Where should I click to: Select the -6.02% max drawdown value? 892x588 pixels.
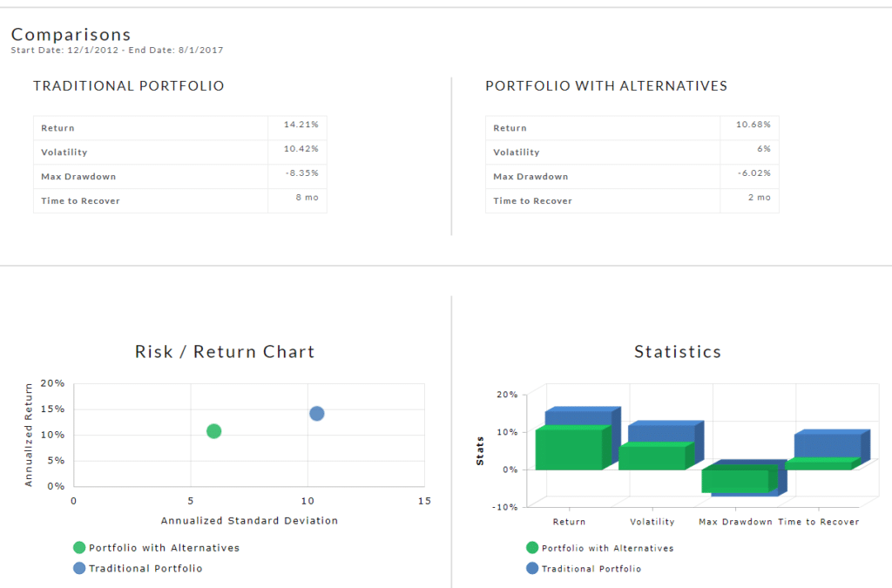[754, 173]
